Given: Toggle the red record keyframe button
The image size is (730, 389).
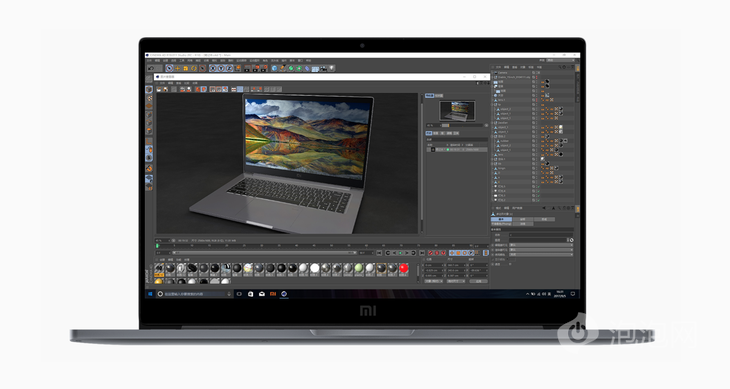Looking at the screenshot, I should pos(431,253).
